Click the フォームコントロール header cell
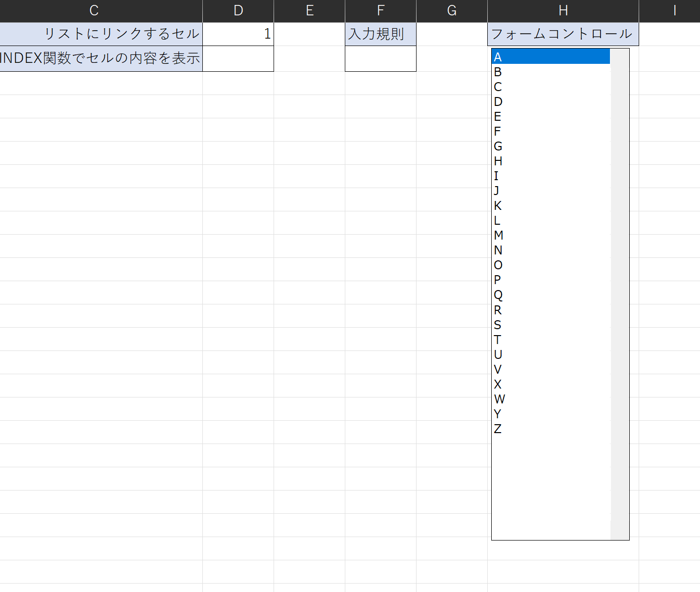The height and width of the screenshot is (592, 700). (563, 34)
